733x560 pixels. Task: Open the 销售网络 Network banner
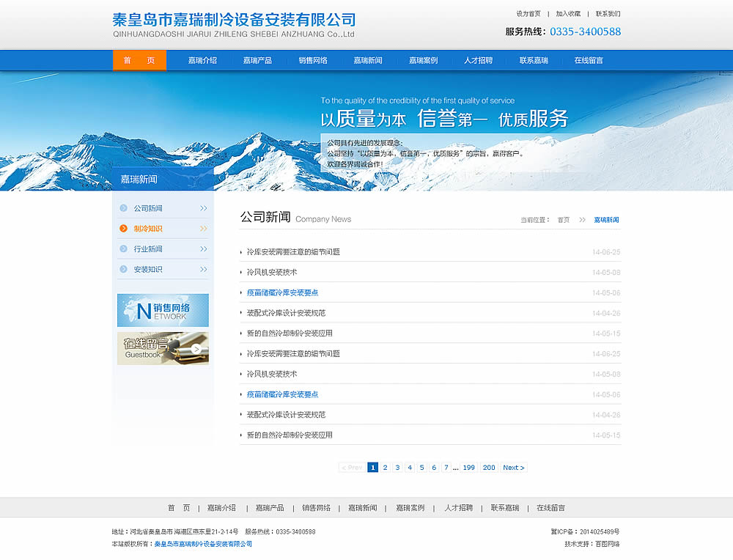163,310
